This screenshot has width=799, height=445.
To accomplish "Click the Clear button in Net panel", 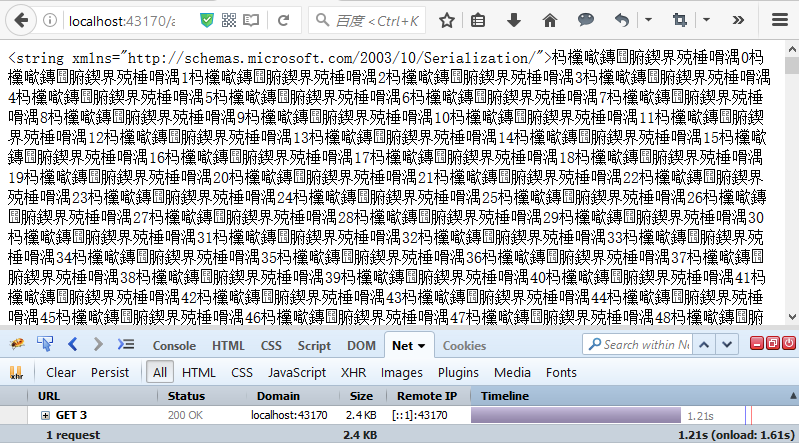I will tap(61, 373).
